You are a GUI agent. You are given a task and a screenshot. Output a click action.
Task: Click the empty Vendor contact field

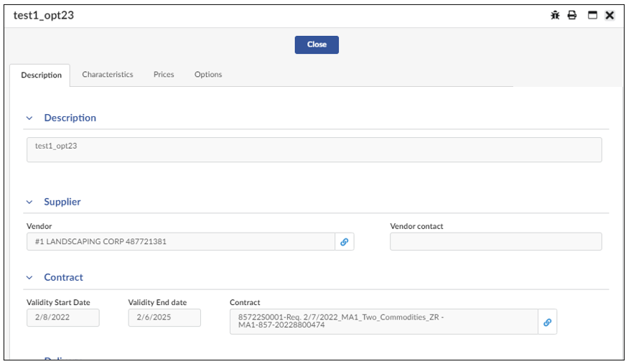point(495,242)
